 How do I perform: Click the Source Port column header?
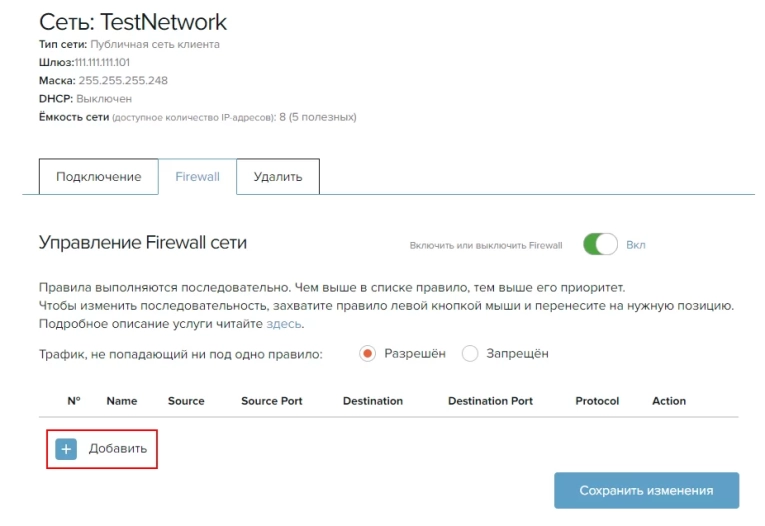(271, 401)
